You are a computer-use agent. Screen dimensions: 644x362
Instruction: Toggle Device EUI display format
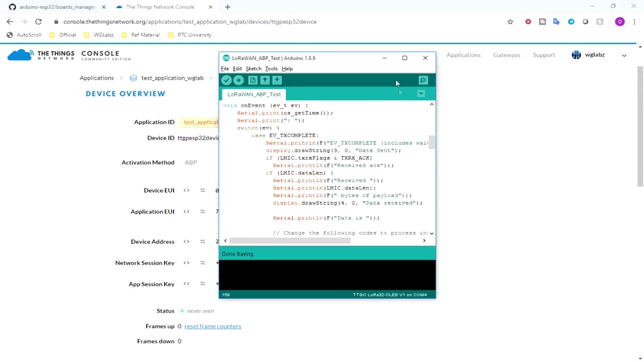coord(187,191)
